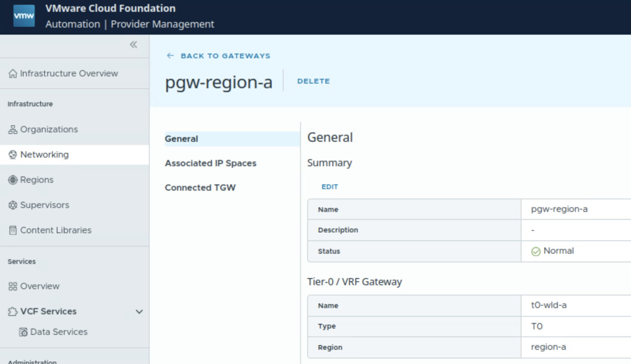Click the Regions icon in sidebar
Image resolution: width=631 pixels, height=364 pixels.
13,180
